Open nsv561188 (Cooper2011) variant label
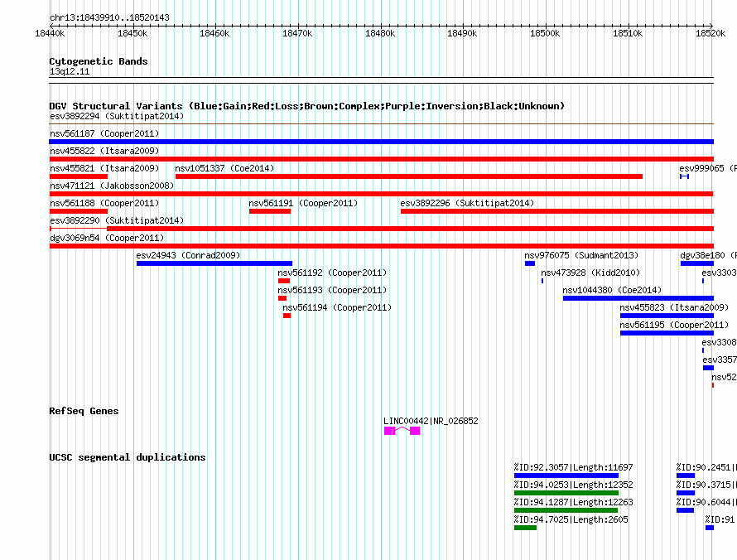Image resolution: width=737 pixels, height=560 pixels. (104, 203)
